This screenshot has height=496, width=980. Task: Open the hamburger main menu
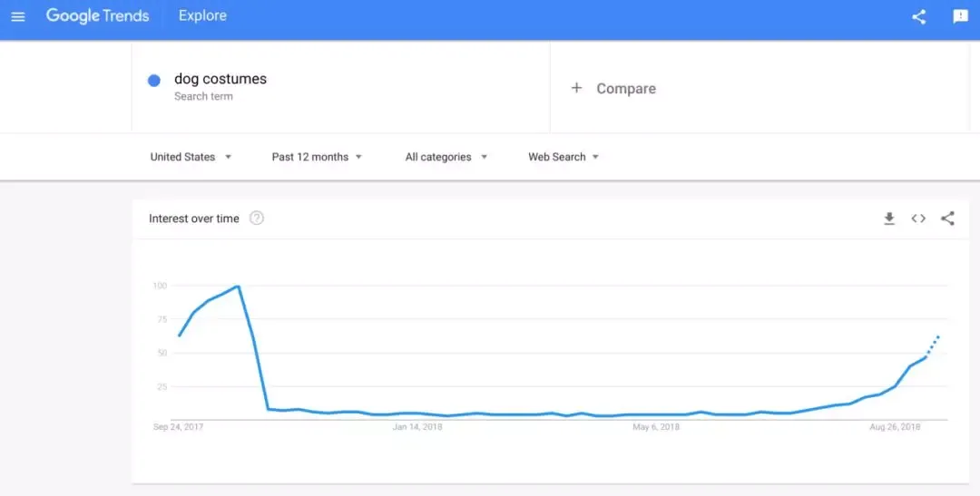[18, 17]
